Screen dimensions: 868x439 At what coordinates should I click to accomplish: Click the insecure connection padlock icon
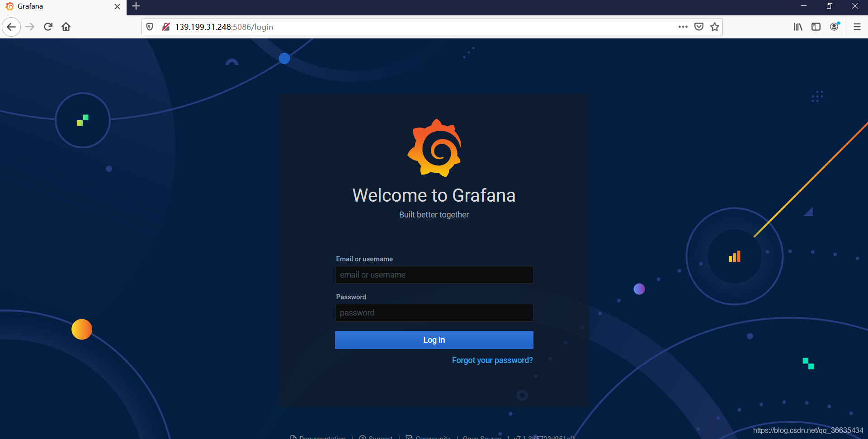166,27
